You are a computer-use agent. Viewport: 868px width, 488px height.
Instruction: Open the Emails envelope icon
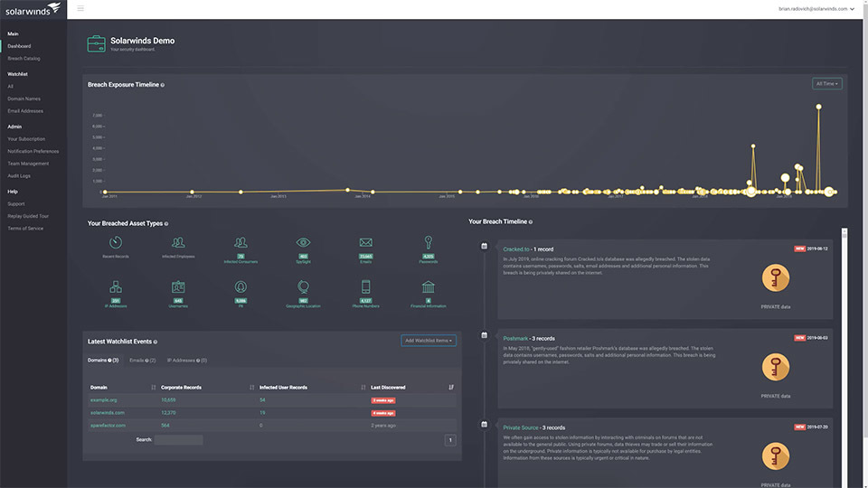pyautogui.click(x=365, y=242)
